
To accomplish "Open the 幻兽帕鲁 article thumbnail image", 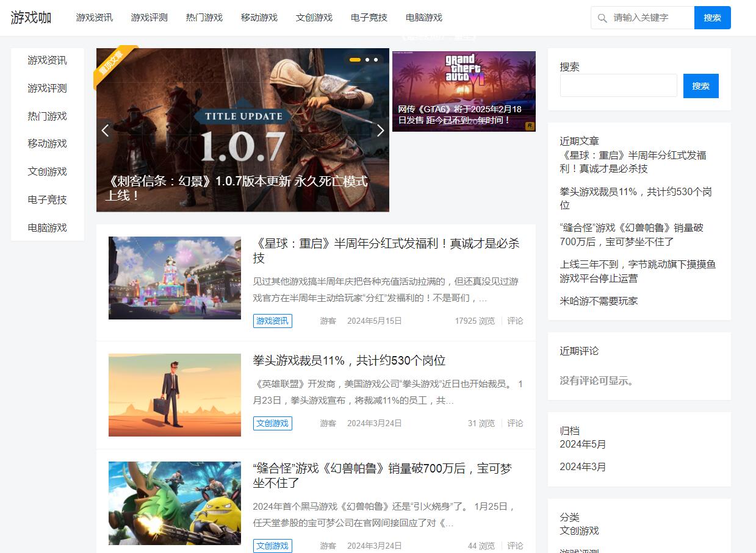I will pyautogui.click(x=175, y=503).
